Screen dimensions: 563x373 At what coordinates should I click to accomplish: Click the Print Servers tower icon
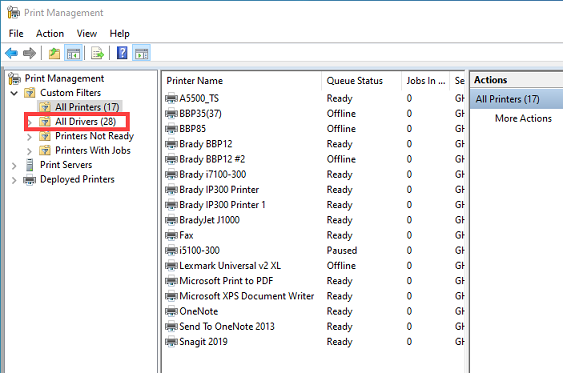click(30, 165)
